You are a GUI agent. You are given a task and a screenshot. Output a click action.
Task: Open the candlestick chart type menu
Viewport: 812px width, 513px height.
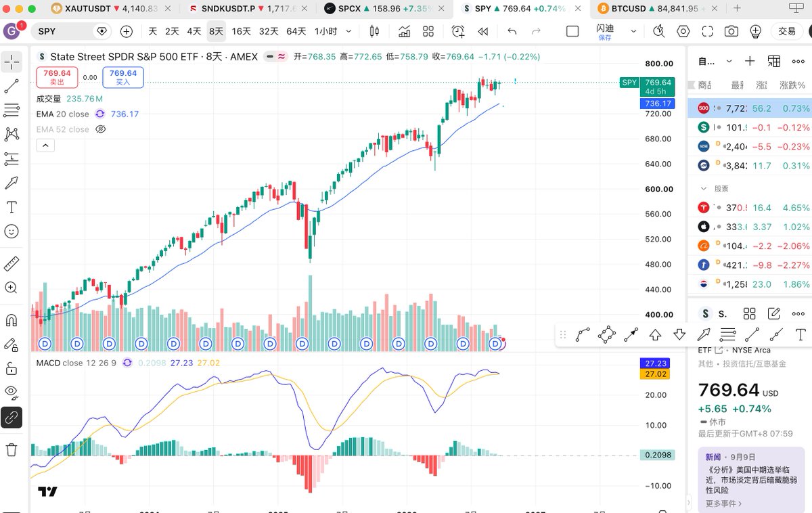click(374, 32)
